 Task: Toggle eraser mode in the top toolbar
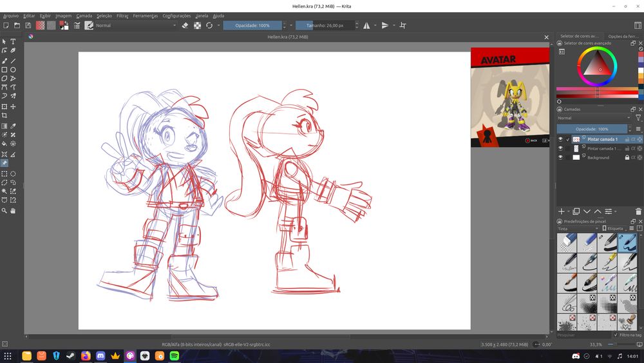pyautogui.click(x=185, y=25)
